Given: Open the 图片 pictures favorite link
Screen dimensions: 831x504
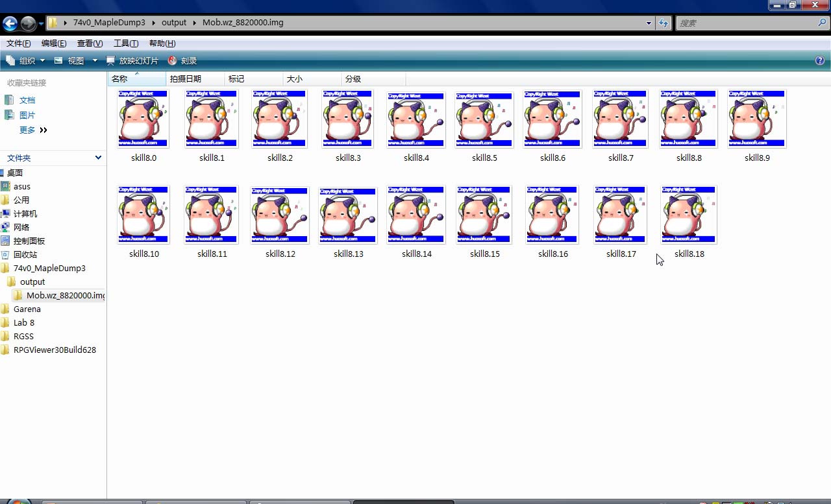Looking at the screenshot, I should coord(27,115).
